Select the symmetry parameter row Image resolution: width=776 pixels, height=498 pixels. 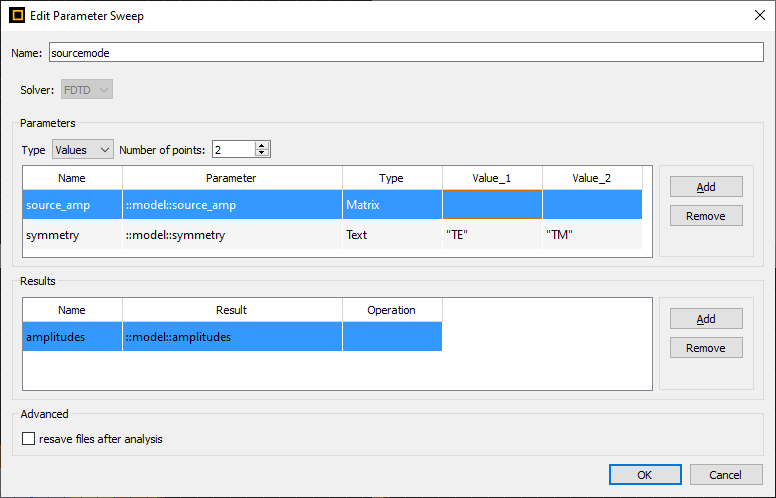72,235
